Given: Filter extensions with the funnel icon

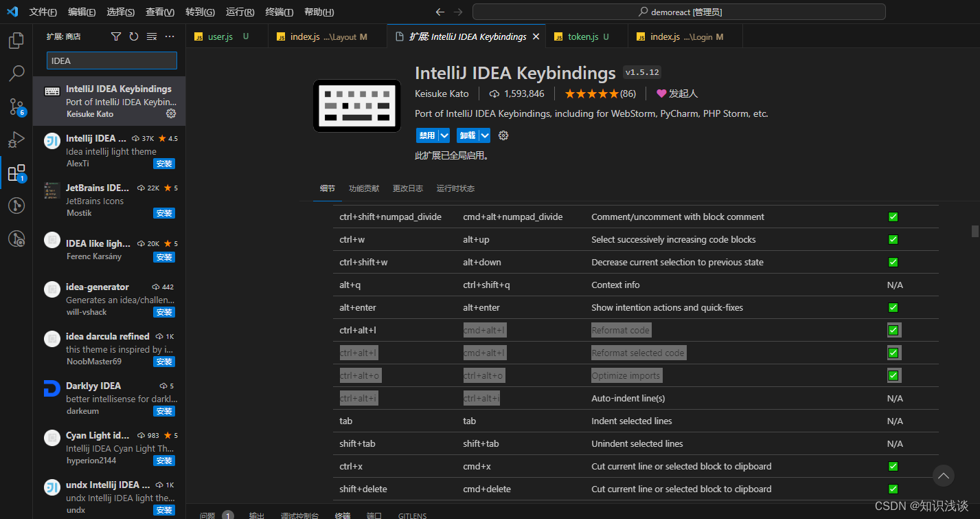Looking at the screenshot, I should [x=116, y=36].
